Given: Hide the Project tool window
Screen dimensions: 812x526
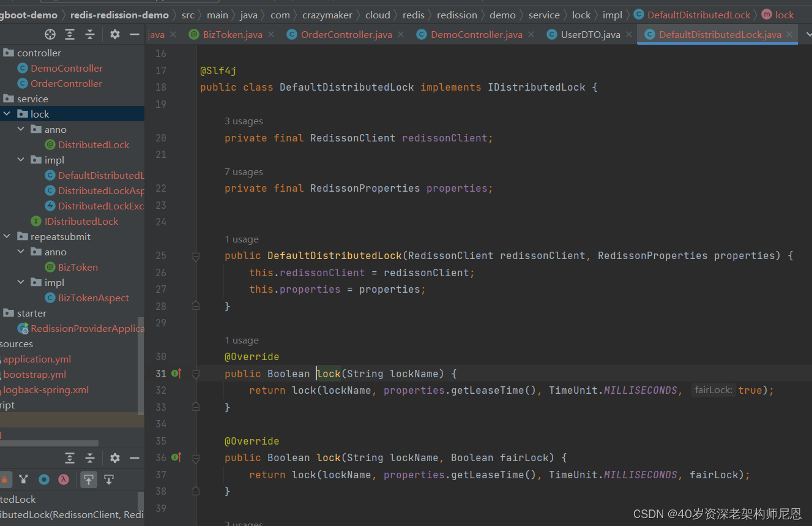Looking at the screenshot, I should pos(135,34).
